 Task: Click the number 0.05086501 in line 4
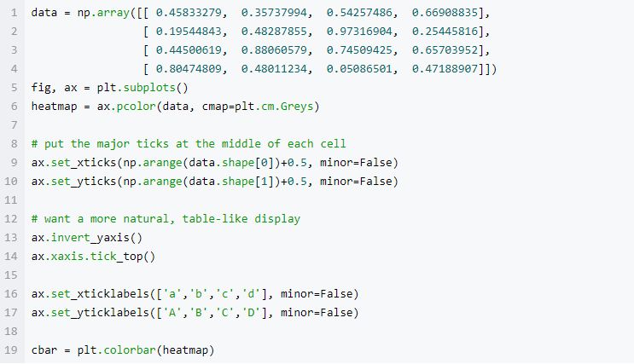[359, 69]
